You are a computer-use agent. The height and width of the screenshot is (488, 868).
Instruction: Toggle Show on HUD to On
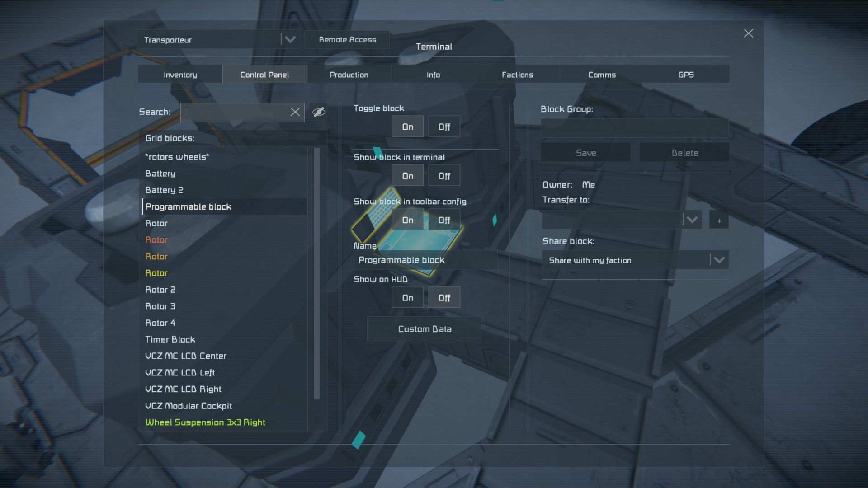pos(407,297)
